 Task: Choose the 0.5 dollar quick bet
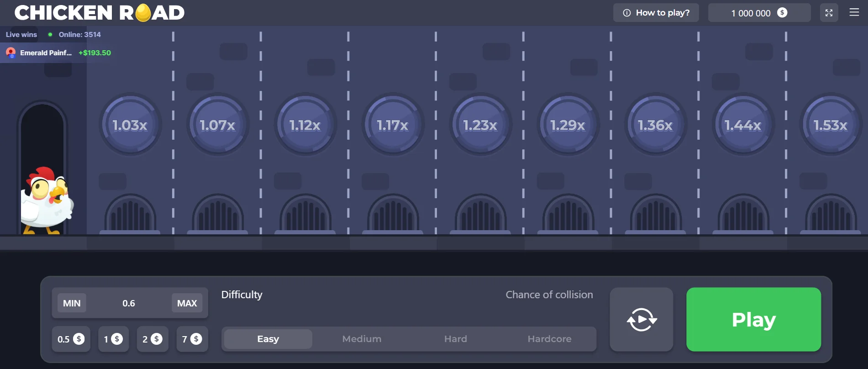tap(71, 339)
